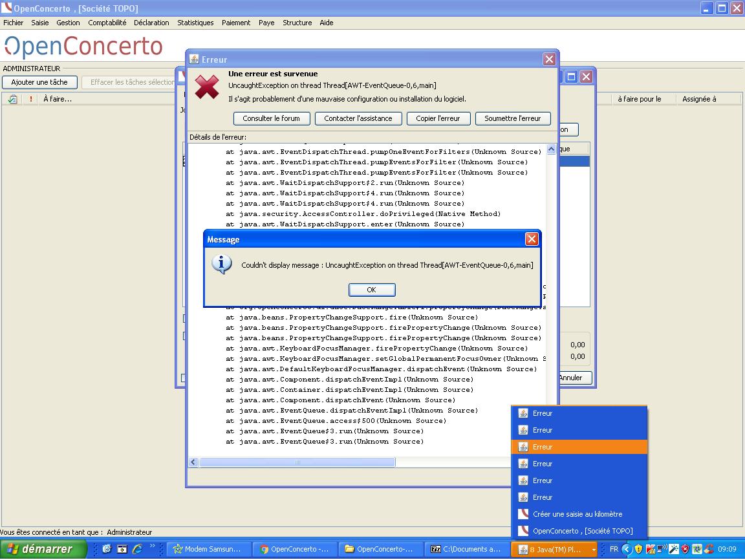
Task: Click Contacter l'assistance in the Erreur dialog
Action: pos(358,118)
